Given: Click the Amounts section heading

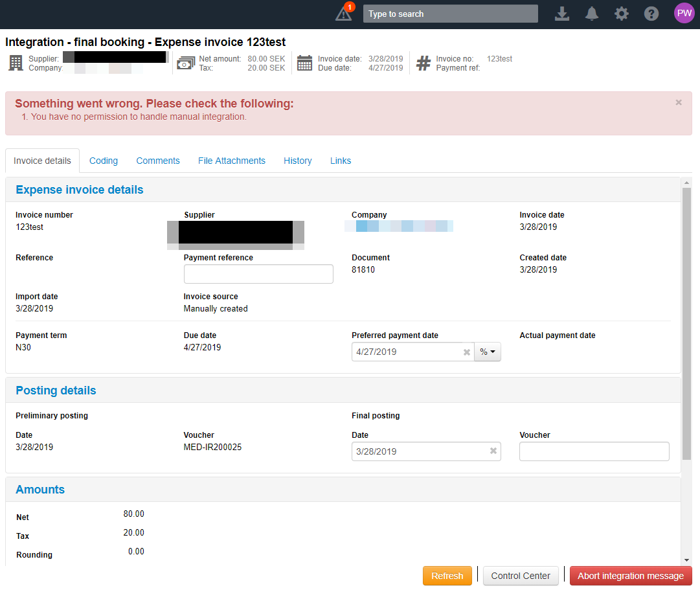Looking at the screenshot, I should 40,490.
